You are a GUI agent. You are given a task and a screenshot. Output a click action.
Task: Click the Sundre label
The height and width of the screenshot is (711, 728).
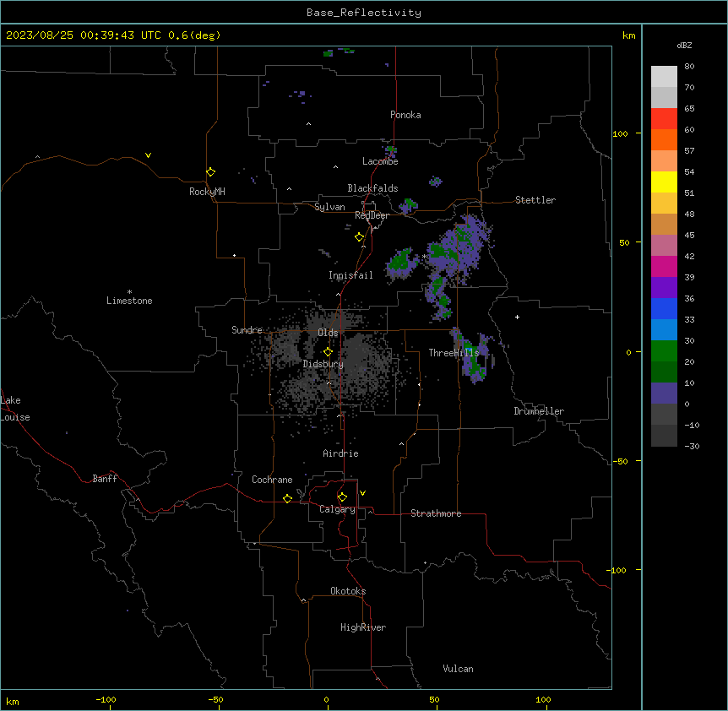coord(247,330)
